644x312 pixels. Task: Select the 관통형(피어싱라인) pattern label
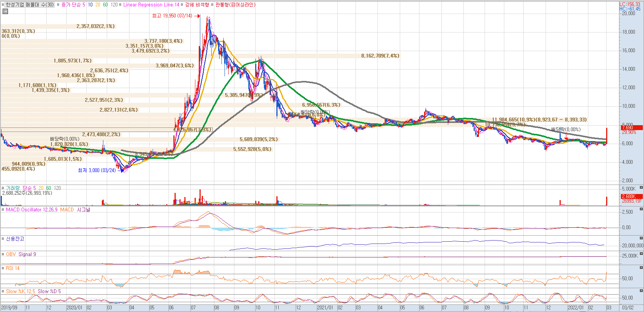235,5
